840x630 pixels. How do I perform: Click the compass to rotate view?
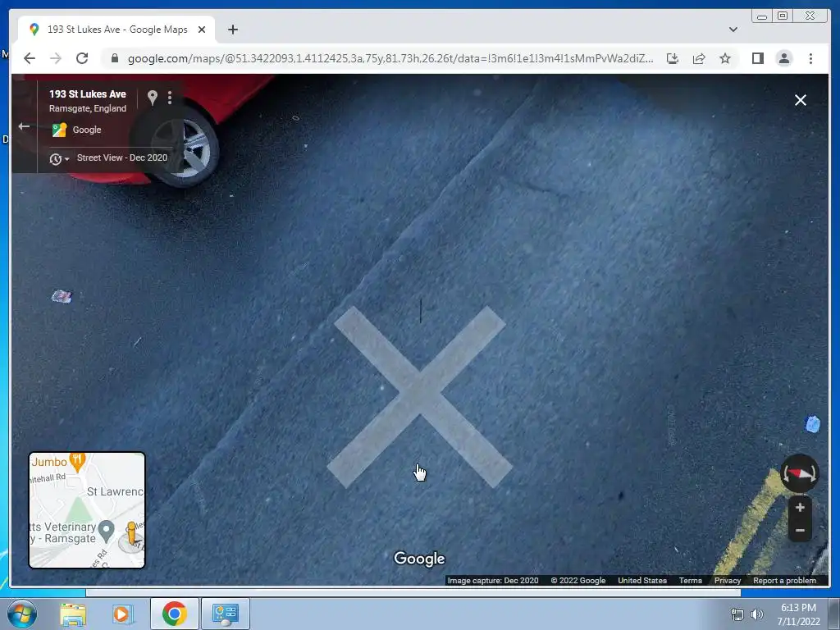coord(799,473)
